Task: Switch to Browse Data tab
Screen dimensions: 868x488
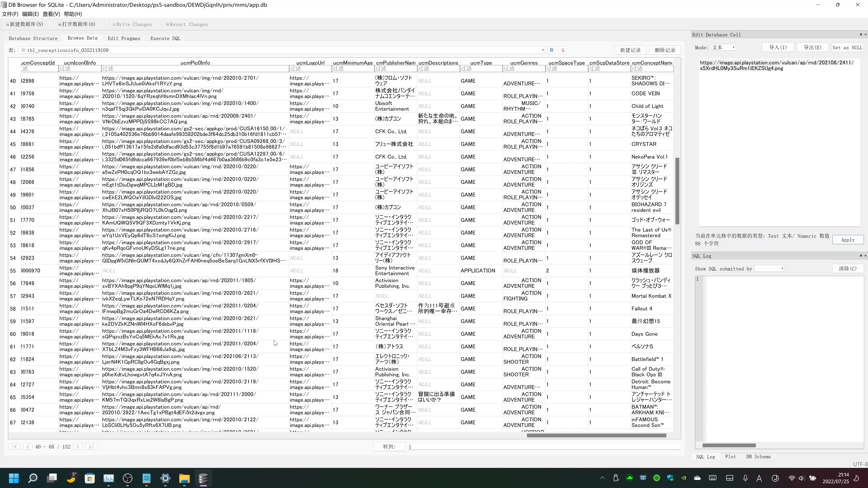Action: click(83, 38)
